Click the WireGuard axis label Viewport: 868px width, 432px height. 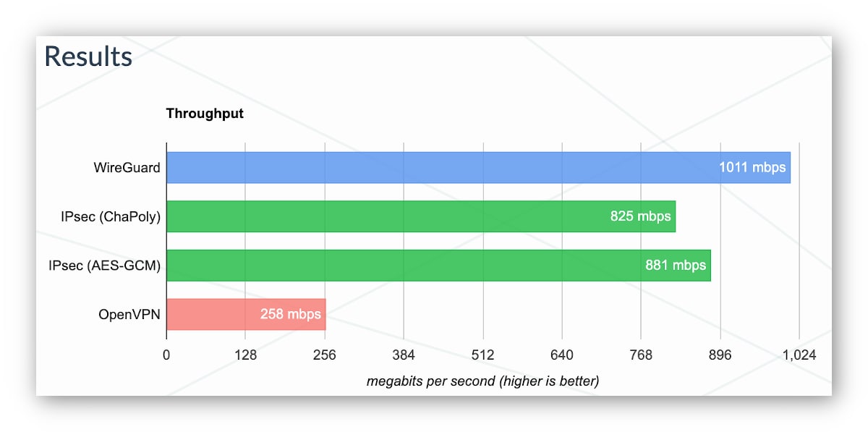pos(127,168)
